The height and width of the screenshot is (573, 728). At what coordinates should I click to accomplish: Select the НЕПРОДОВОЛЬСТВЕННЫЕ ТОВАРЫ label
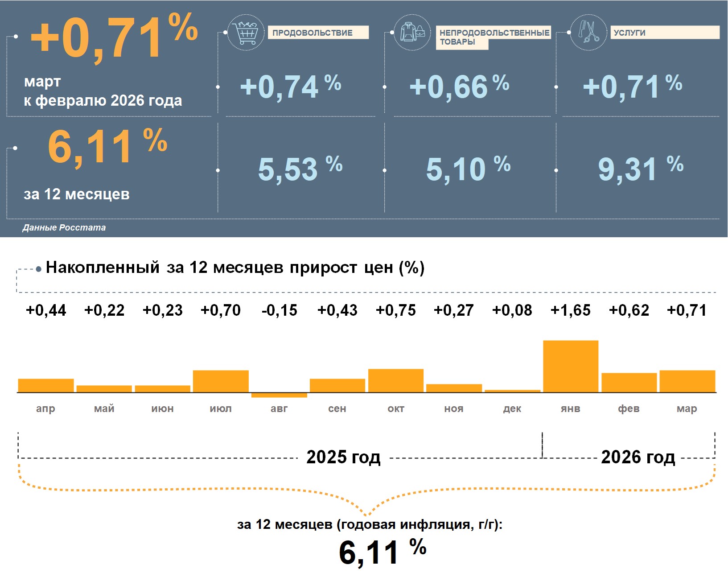pyautogui.click(x=493, y=37)
